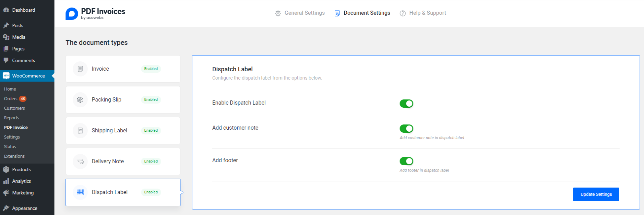Image resolution: width=644 pixels, height=215 pixels.
Task: Click the Marketing megaphone icon
Action: 6,193
